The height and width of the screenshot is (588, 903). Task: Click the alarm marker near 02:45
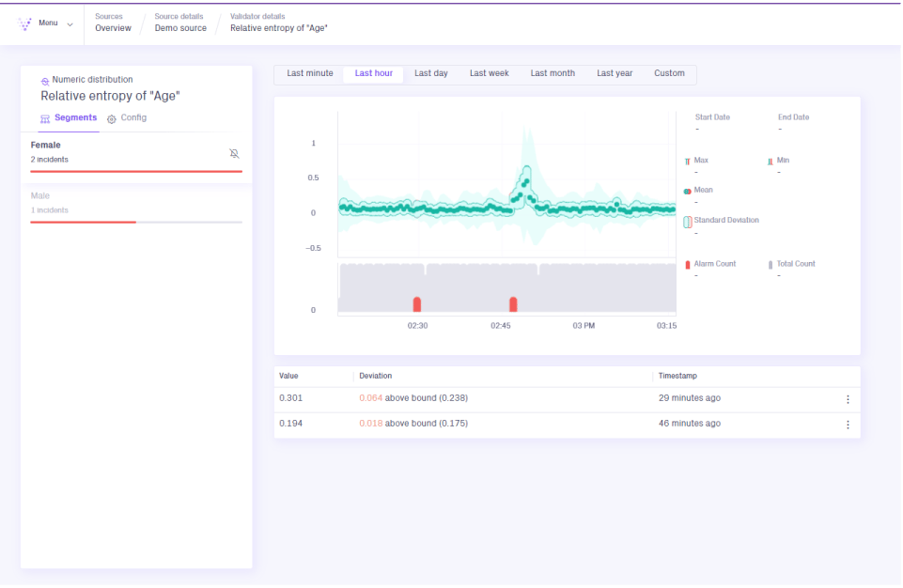513,304
